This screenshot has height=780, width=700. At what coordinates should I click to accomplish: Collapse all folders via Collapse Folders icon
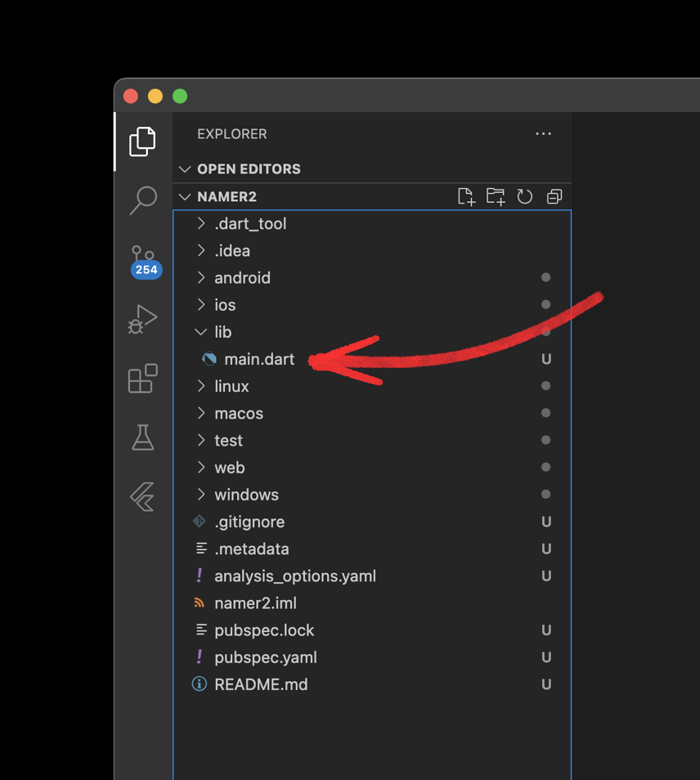554,196
